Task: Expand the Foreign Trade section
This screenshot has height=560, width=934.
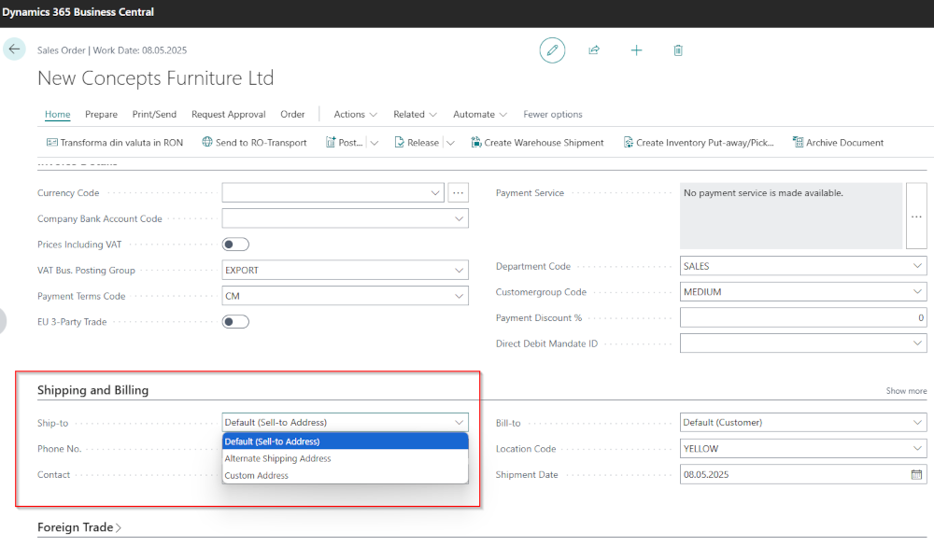Action: point(79,527)
